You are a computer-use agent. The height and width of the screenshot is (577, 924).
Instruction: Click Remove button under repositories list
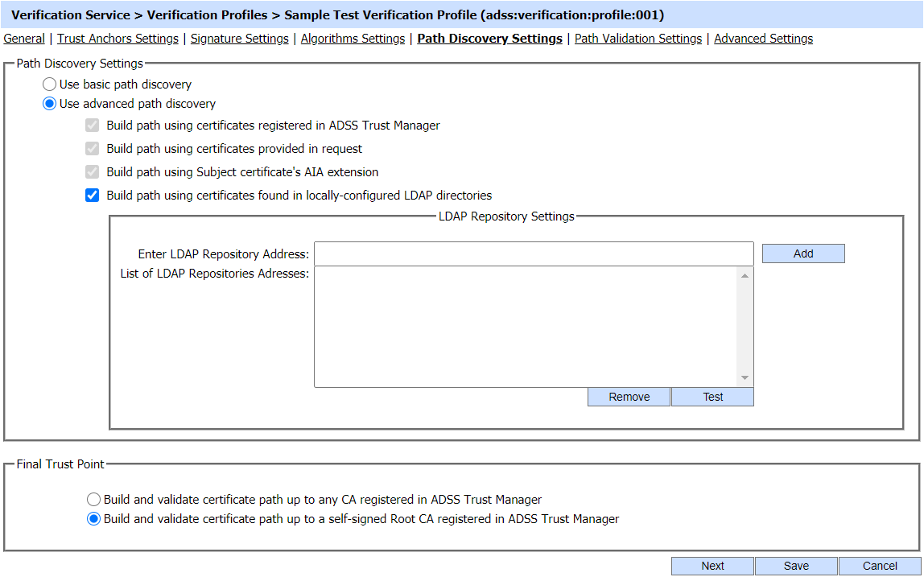629,397
